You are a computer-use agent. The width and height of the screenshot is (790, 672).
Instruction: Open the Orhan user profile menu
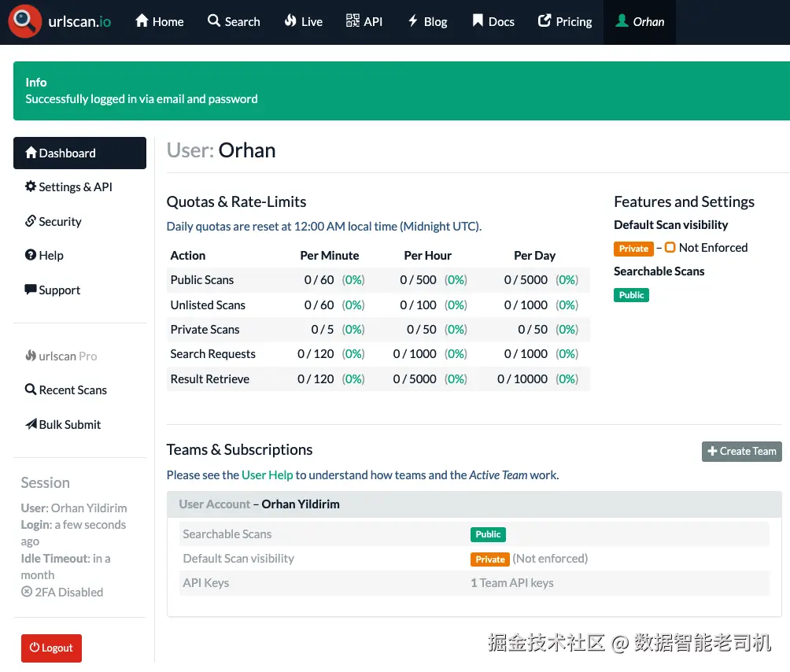tap(639, 22)
